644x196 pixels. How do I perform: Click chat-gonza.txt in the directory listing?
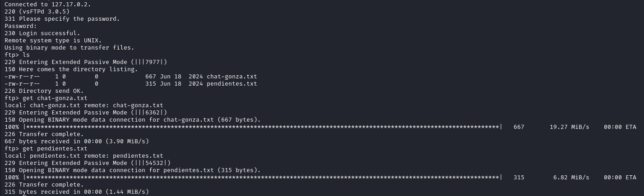pos(232,76)
